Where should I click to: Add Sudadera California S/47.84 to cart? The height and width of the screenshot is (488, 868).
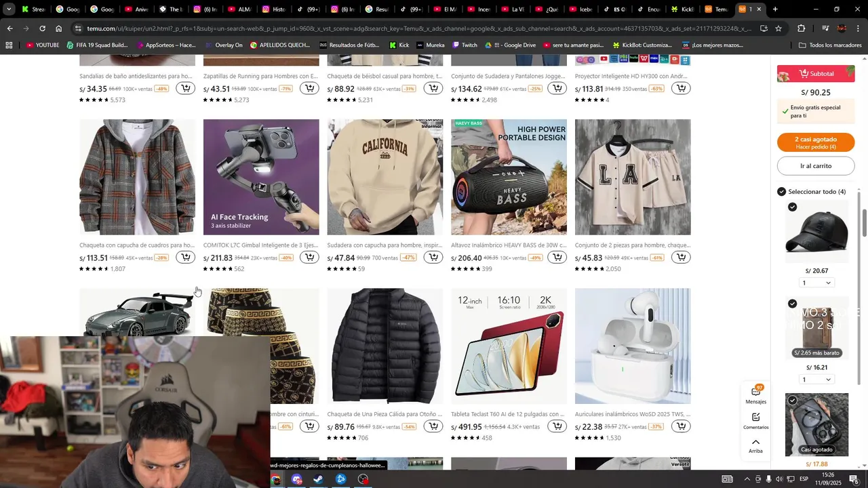pyautogui.click(x=433, y=258)
